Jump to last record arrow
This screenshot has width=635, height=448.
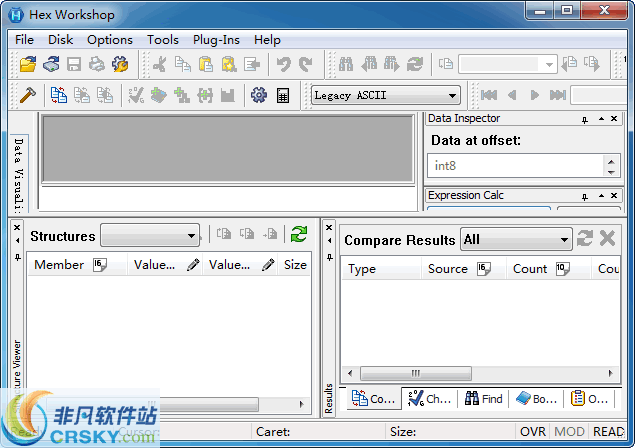(558, 95)
